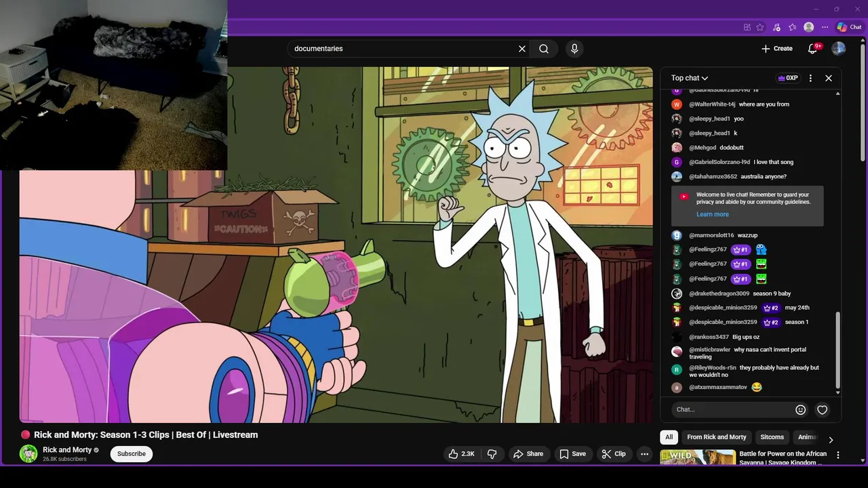This screenshot has width=868, height=488.
Task: Open the Rick and Morty channel name link
Action: (67, 450)
